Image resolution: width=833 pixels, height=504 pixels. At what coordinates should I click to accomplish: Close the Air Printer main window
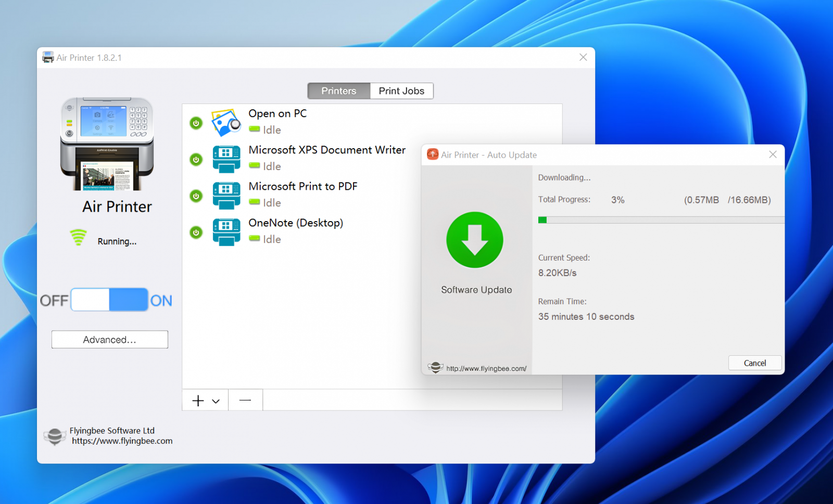pyautogui.click(x=583, y=57)
